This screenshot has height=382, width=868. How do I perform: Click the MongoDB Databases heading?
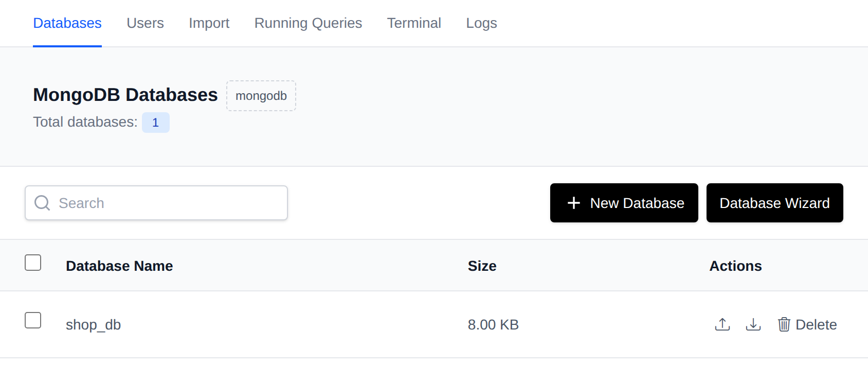pyautogui.click(x=125, y=95)
